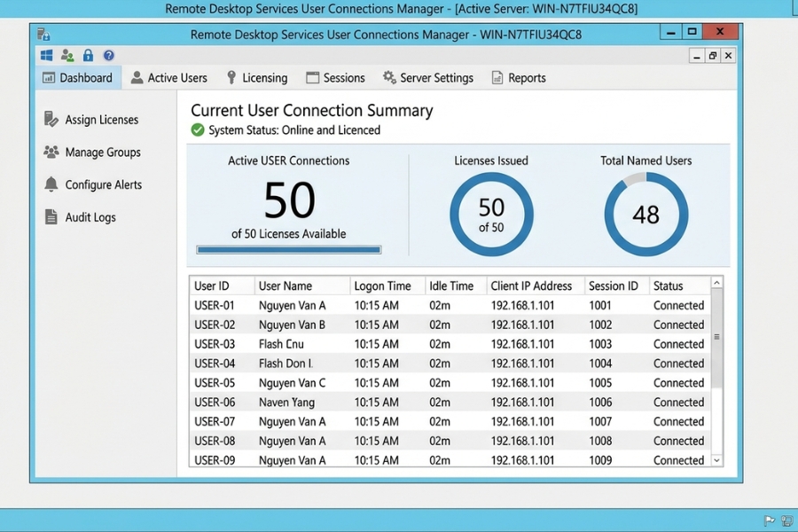This screenshot has width=798, height=532.
Task: Restore the inner child window
Action: tap(713, 56)
